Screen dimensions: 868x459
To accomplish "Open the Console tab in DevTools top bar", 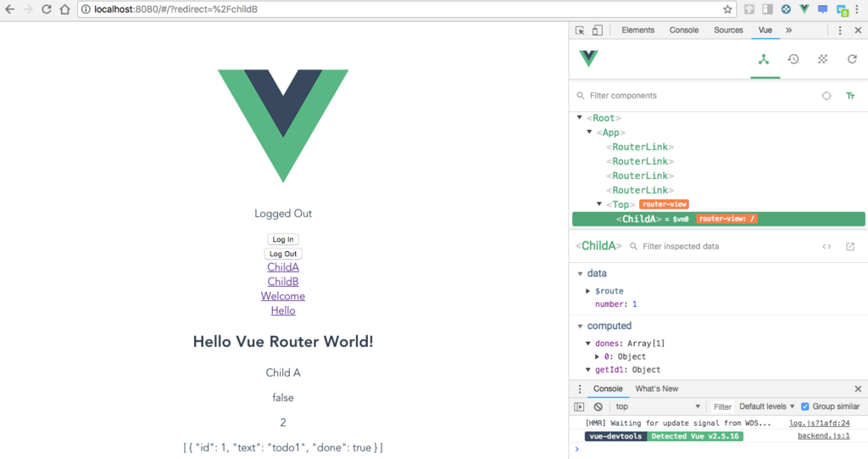I will tap(684, 31).
